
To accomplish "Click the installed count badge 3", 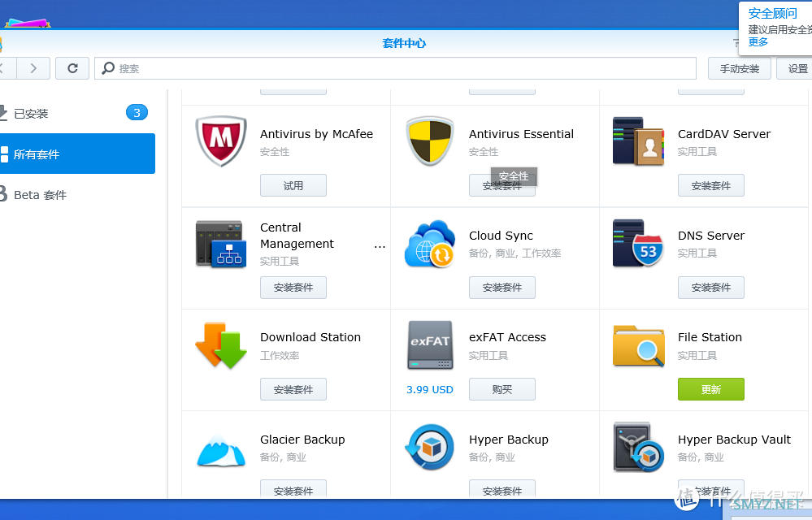I will click(x=137, y=113).
